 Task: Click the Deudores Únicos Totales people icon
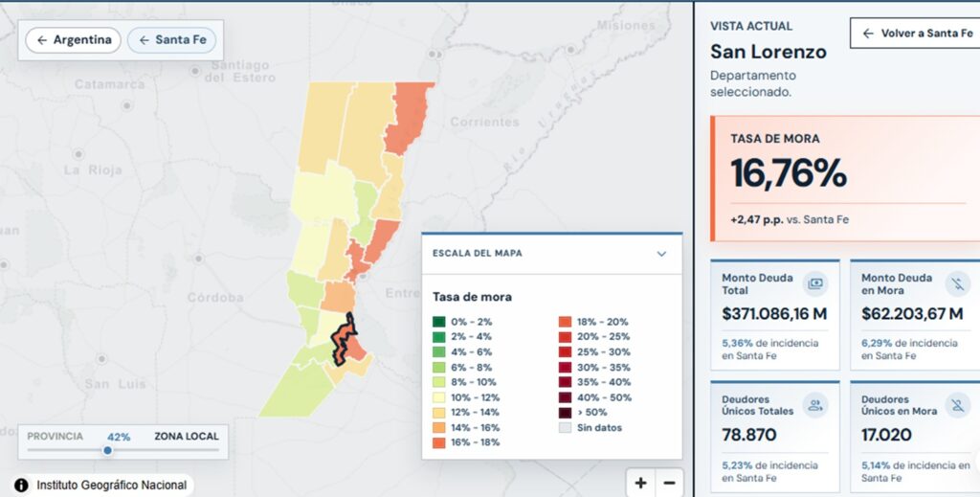[x=815, y=405]
